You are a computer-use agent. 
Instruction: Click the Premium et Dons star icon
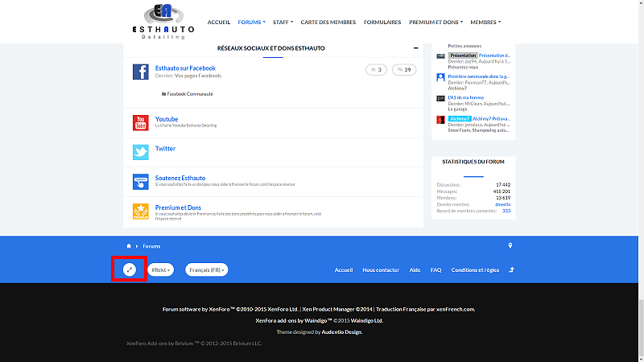pos(140,211)
